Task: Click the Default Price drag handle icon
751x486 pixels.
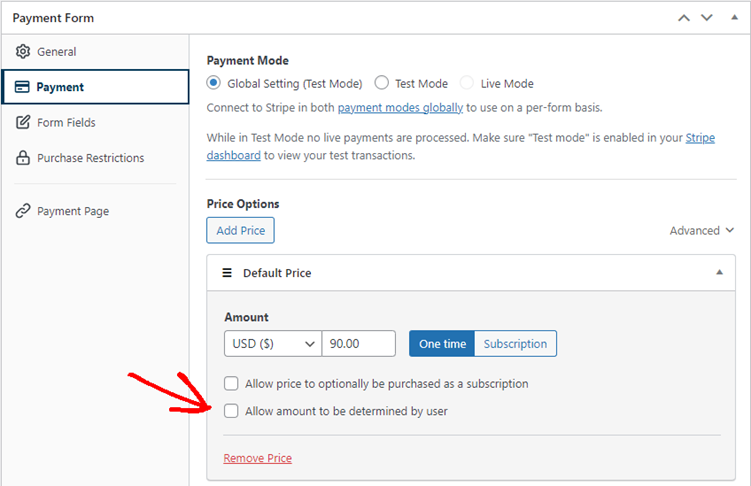Action: click(x=227, y=273)
